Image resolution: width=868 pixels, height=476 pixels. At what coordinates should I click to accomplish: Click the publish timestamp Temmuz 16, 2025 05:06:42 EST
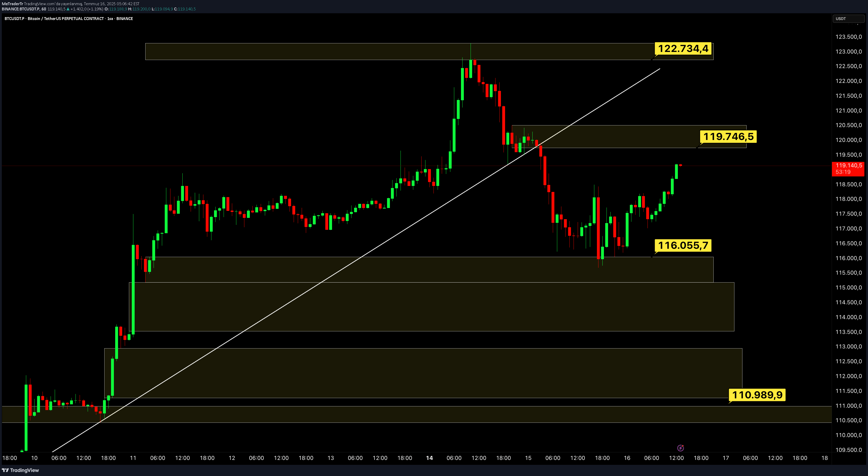tap(112, 4)
